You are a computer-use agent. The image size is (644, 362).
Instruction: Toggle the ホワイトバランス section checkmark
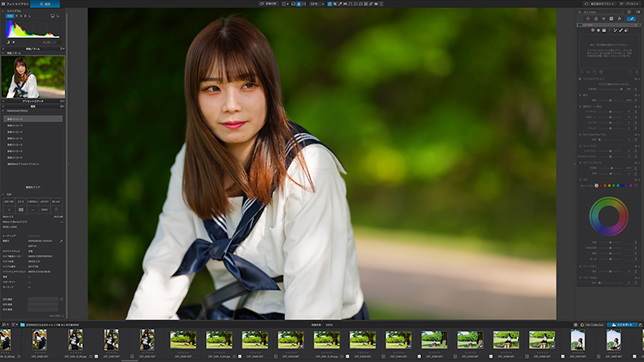[580, 162]
